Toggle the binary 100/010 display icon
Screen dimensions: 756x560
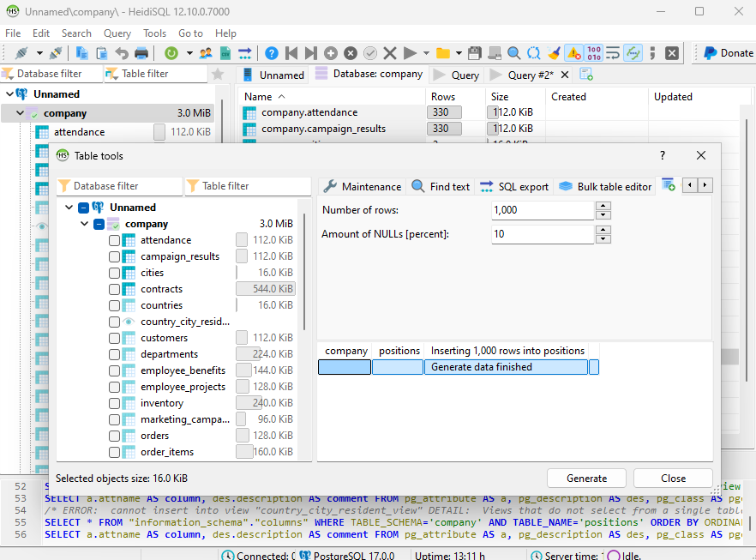594,53
